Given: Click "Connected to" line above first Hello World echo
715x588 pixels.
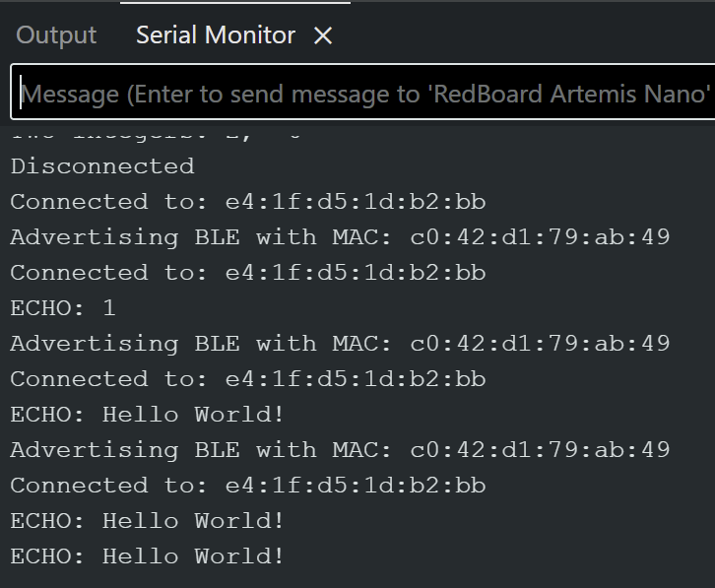Looking at the screenshot, I should tap(248, 379).
